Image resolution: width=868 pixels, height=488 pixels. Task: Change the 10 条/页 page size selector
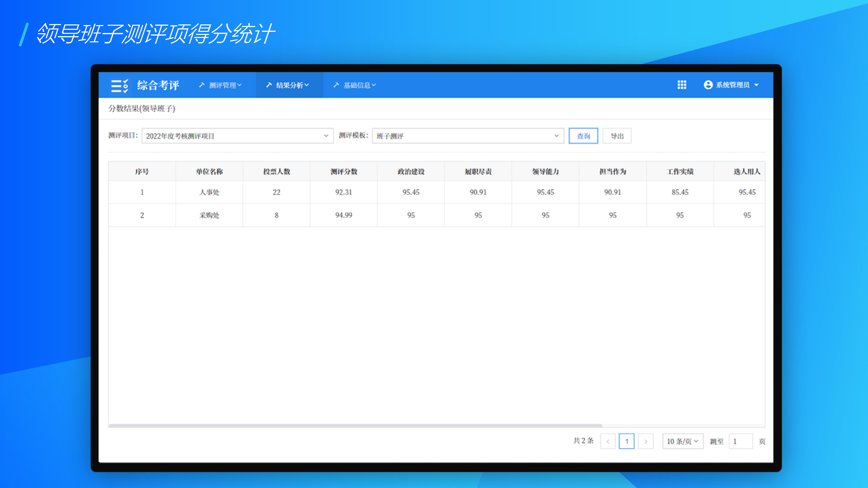(x=683, y=441)
